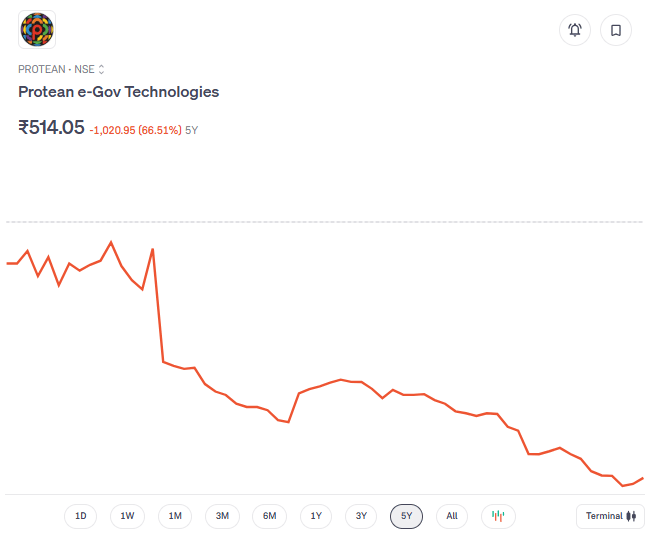The height and width of the screenshot is (546, 656).
Task: Switch chart to 6M range
Action: click(x=269, y=516)
